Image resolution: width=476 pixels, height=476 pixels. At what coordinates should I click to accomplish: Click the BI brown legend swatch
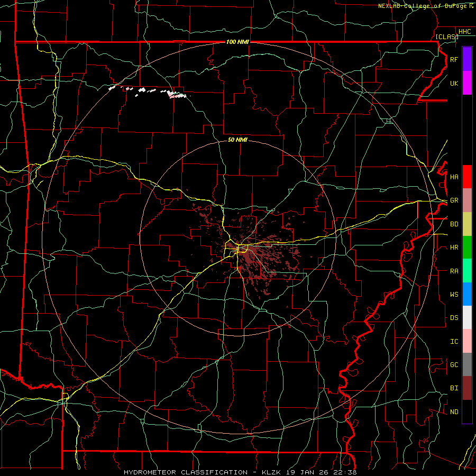[x=467, y=388]
